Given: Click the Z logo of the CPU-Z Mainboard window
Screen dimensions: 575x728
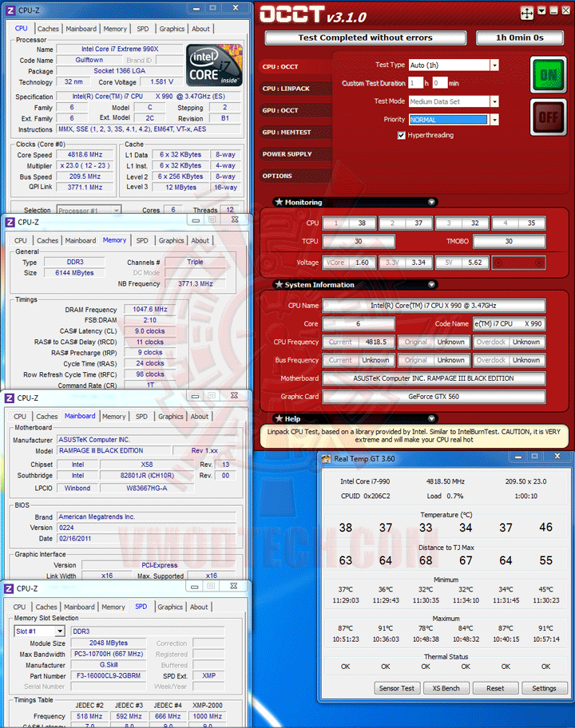Looking at the screenshot, I should 10,398.
